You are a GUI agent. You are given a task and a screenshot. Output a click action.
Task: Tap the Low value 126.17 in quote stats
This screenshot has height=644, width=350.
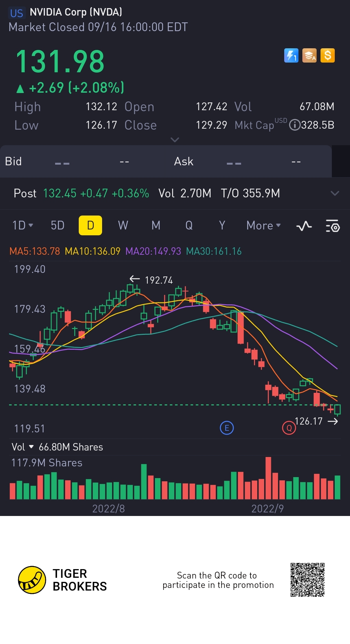101,125
